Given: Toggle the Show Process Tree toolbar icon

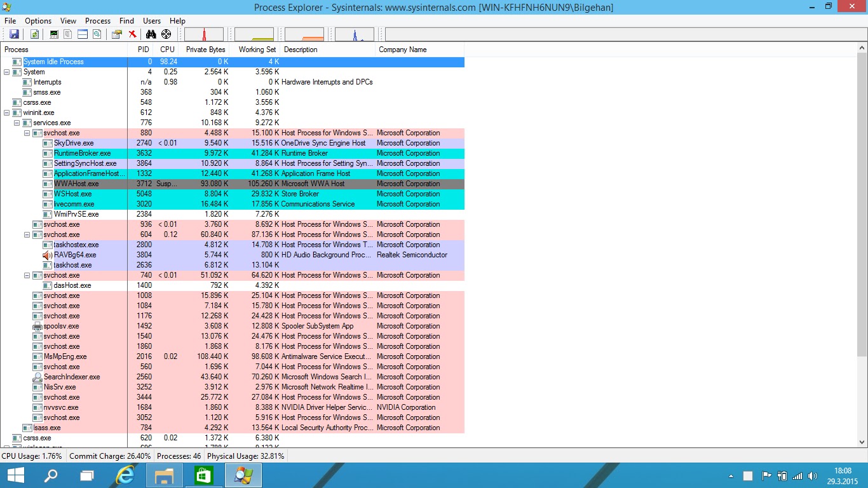Looking at the screenshot, I should pos(68,34).
